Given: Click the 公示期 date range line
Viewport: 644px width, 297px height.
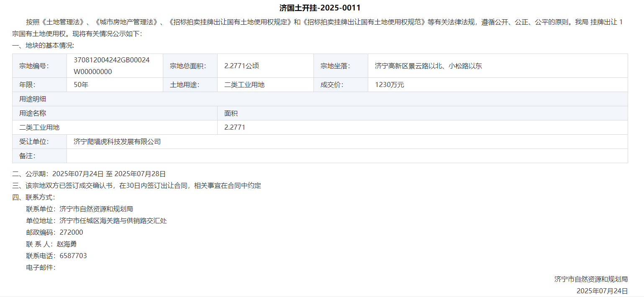Looking at the screenshot, I should tap(89, 174).
